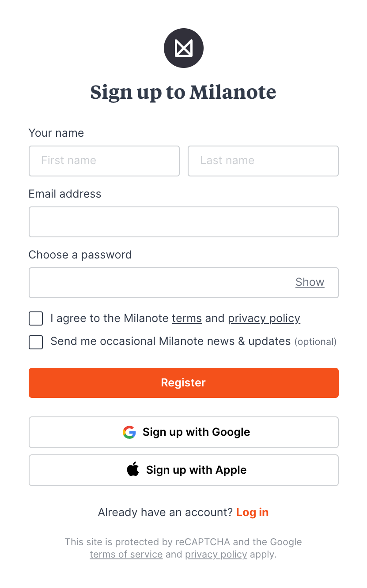Click the Google "G" icon
The height and width of the screenshot is (588, 367).
[x=129, y=432]
